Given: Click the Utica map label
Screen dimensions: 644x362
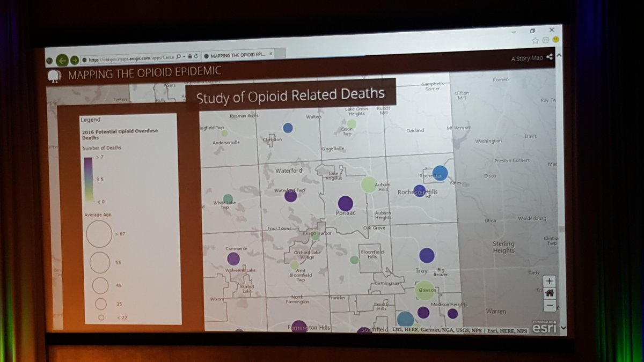Looking at the screenshot, I should click(491, 220).
